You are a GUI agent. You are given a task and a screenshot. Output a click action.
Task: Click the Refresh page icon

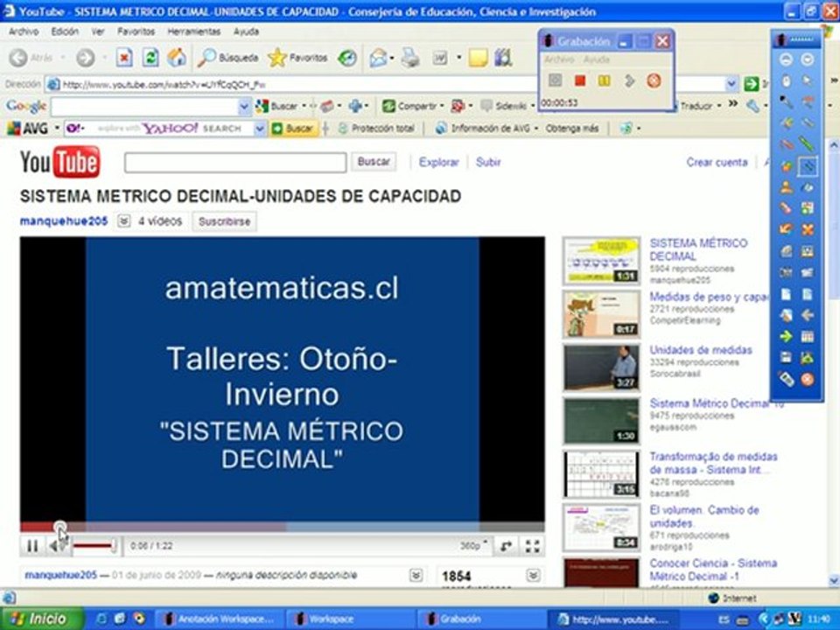click(x=150, y=58)
